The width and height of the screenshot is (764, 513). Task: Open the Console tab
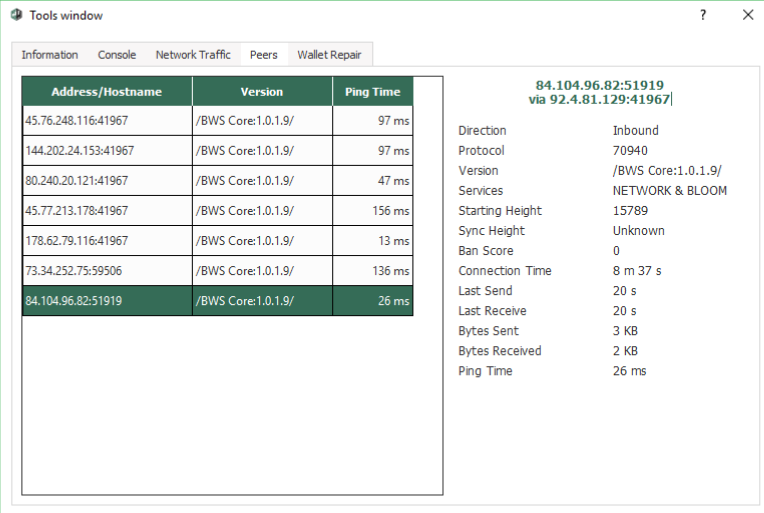tap(117, 55)
